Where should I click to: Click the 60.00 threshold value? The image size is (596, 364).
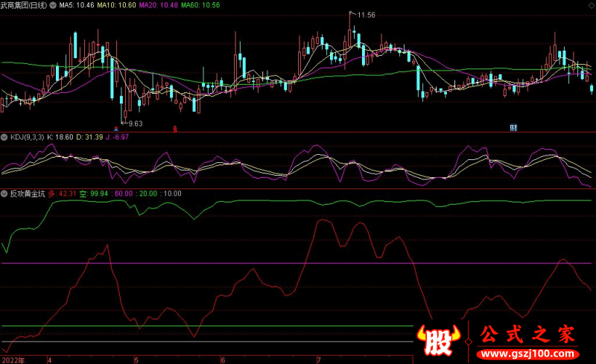[124, 194]
